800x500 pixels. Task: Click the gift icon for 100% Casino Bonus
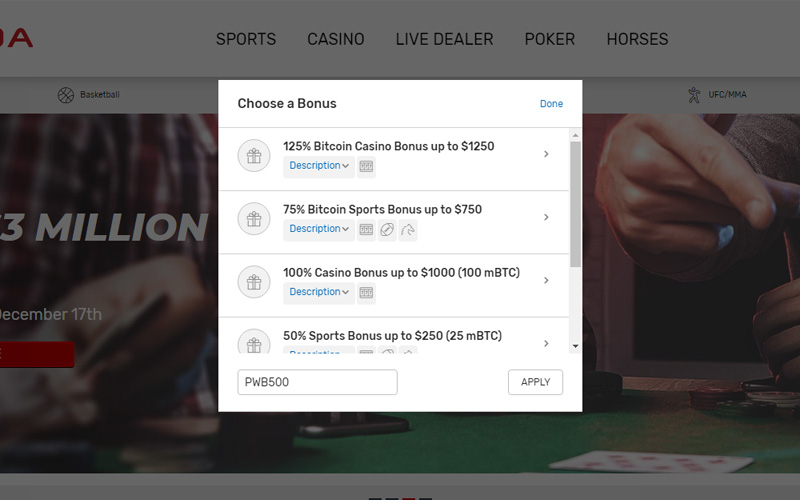point(254,282)
